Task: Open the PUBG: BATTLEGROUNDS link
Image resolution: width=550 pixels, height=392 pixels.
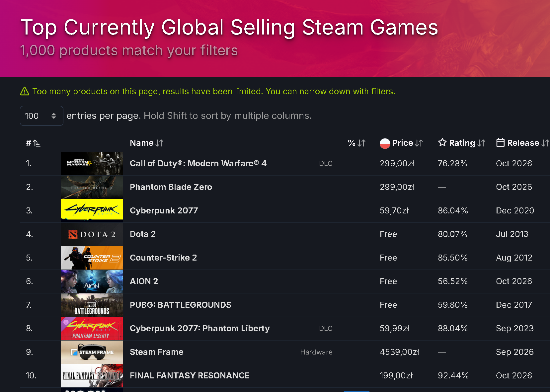Action: pyautogui.click(x=181, y=305)
